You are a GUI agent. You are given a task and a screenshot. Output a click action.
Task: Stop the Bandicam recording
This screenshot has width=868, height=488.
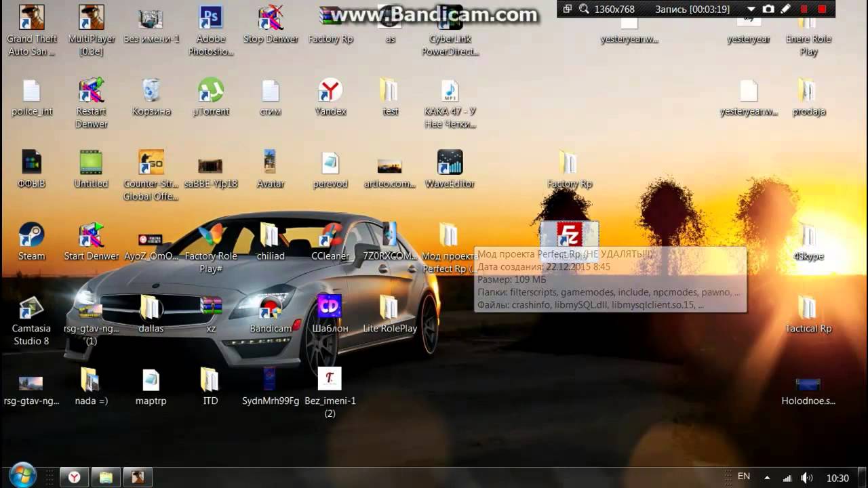[x=822, y=9]
